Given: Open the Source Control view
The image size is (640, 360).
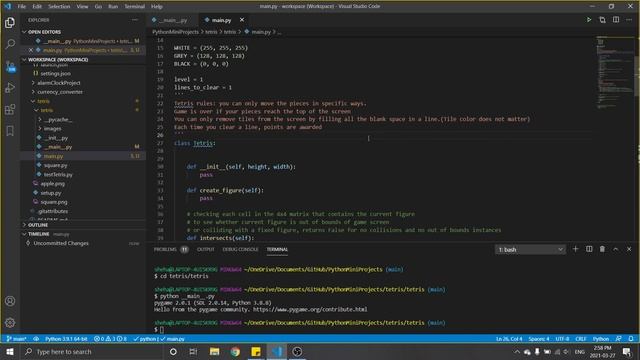Looking at the screenshot, I should point(10,66).
